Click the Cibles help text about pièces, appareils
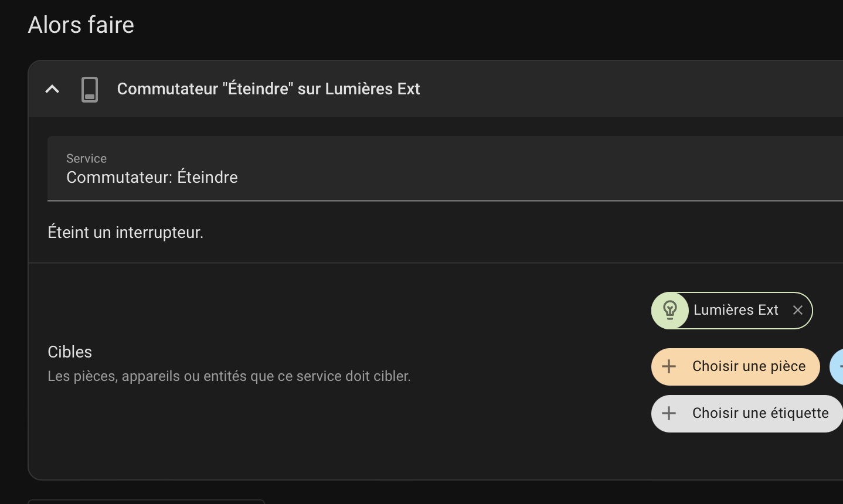843x504 pixels. [x=229, y=376]
